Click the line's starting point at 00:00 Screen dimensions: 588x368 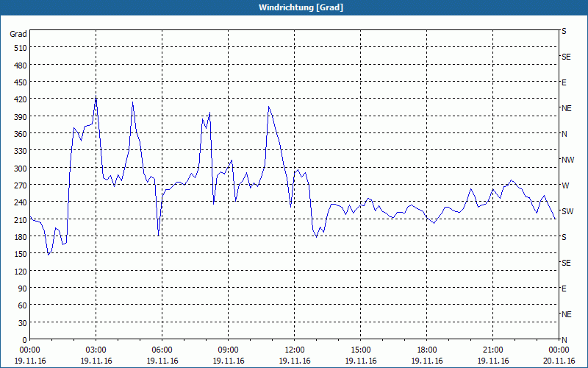point(30,218)
